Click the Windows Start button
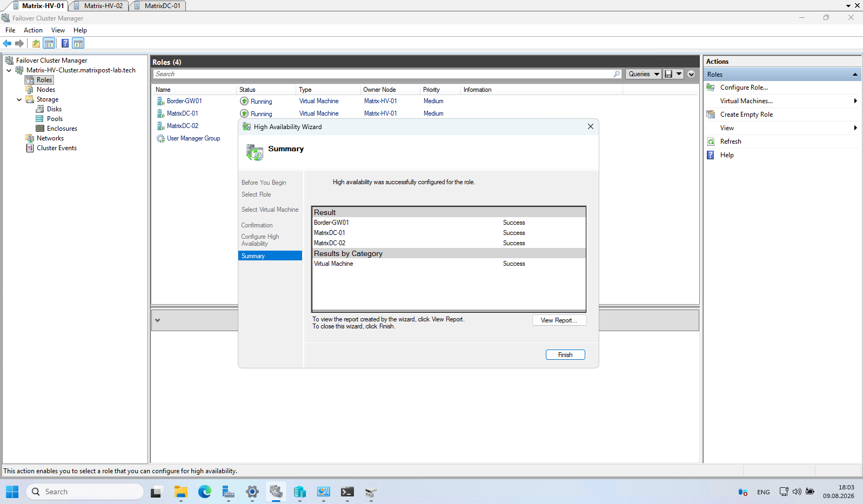 pos(12,492)
